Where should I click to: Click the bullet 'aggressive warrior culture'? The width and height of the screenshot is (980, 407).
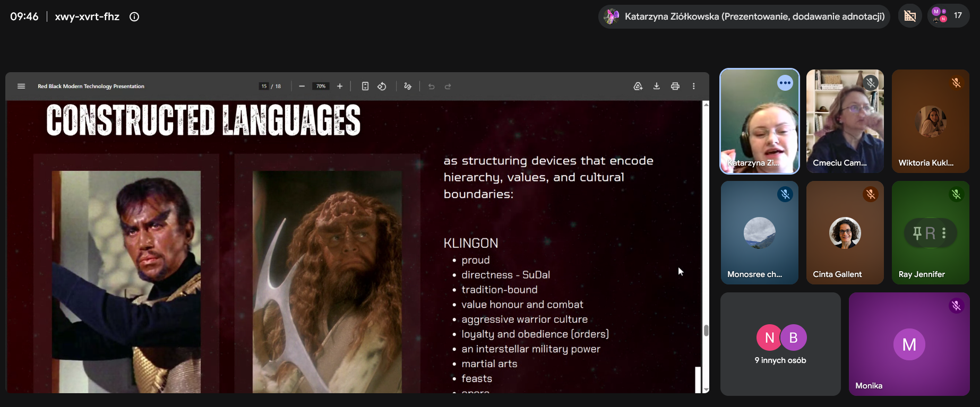525,319
